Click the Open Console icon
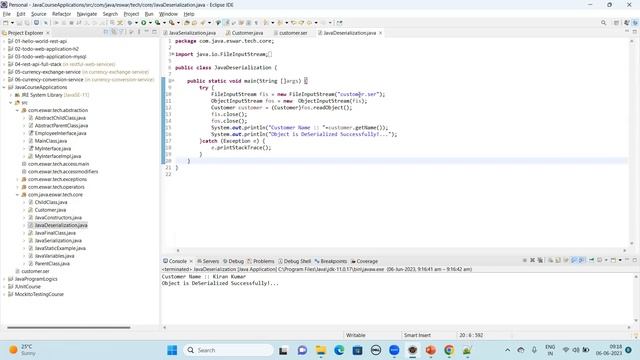 [x=613, y=260]
